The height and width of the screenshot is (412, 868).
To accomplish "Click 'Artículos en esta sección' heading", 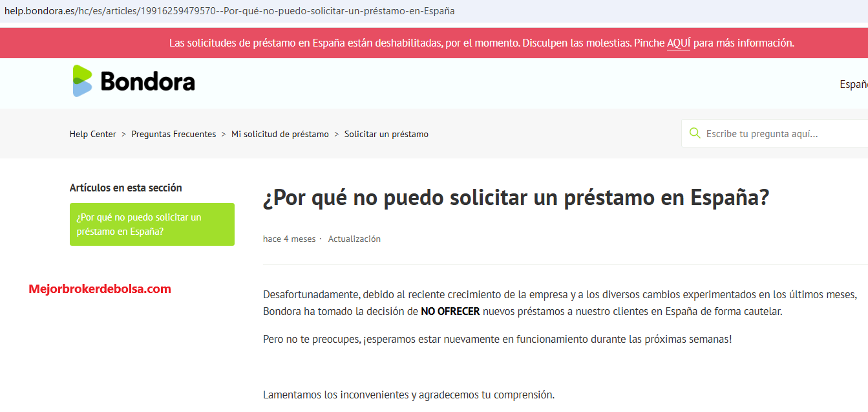I will point(126,188).
